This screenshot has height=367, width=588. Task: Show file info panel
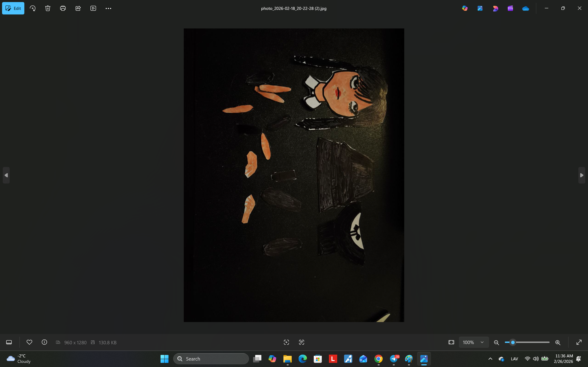[x=44, y=342]
